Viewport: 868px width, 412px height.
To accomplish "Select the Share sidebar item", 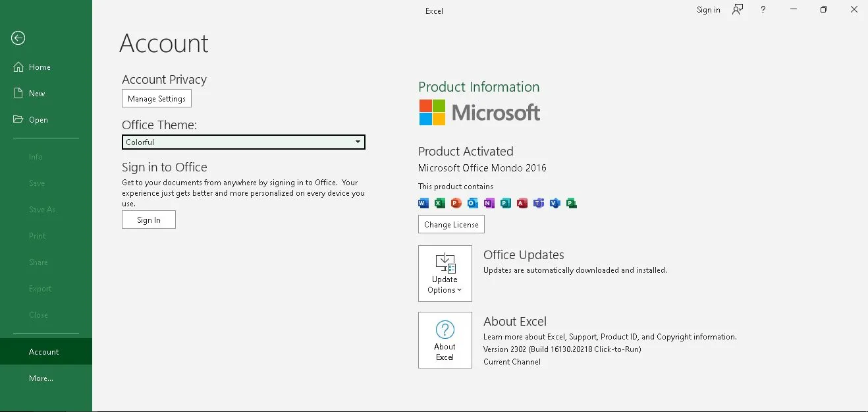I will (46, 262).
